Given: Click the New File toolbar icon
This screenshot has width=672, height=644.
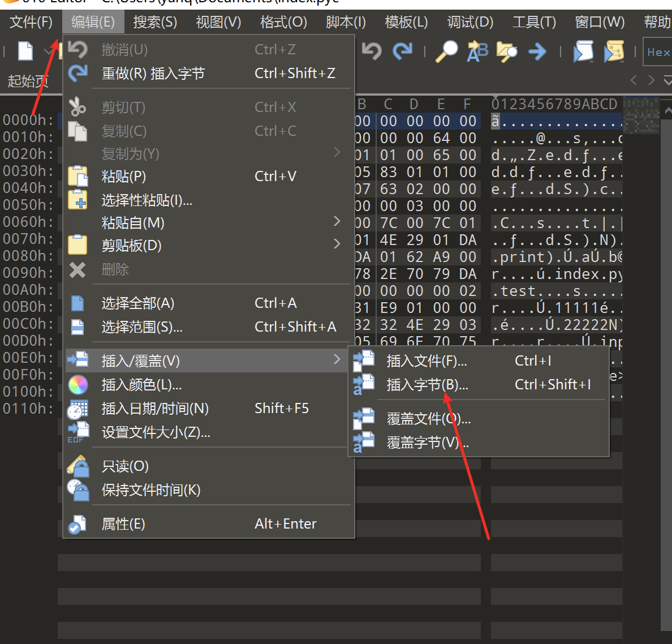Looking at the screenshot, I should click(x=25, y=51).
